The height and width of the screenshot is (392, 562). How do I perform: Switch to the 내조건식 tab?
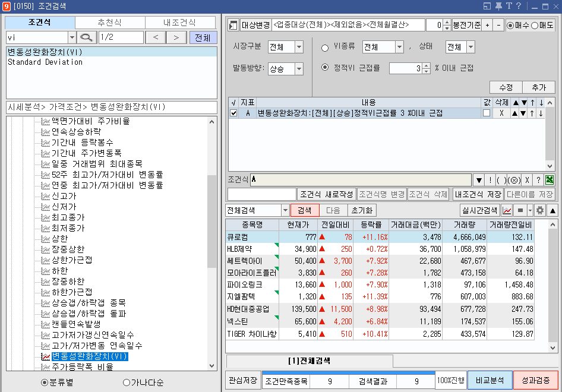point(180,22)
